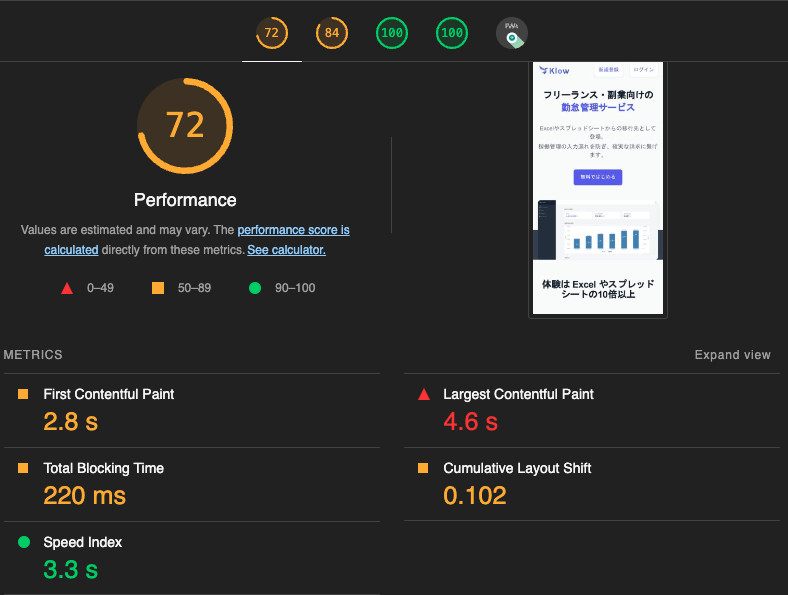Select the Cumulative Layout Shift label
This screenshot has width=788, height=595.
[x=517, y=468]
